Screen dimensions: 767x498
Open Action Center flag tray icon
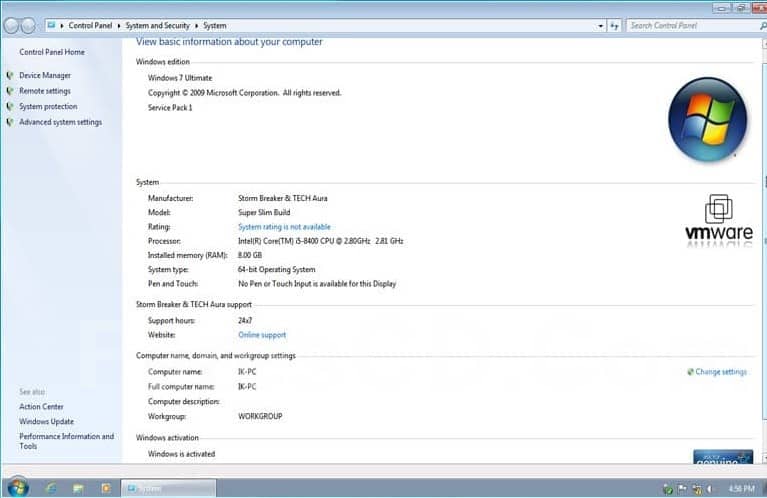682,488
